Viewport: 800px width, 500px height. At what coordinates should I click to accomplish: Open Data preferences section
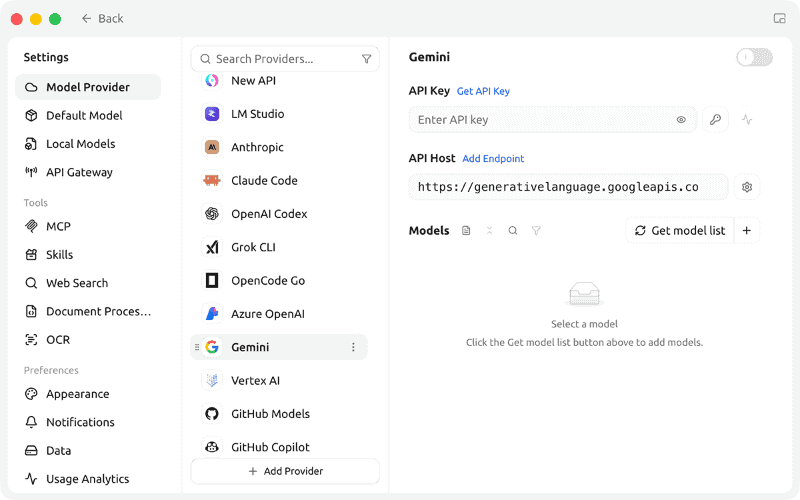[x=88, y=451]
